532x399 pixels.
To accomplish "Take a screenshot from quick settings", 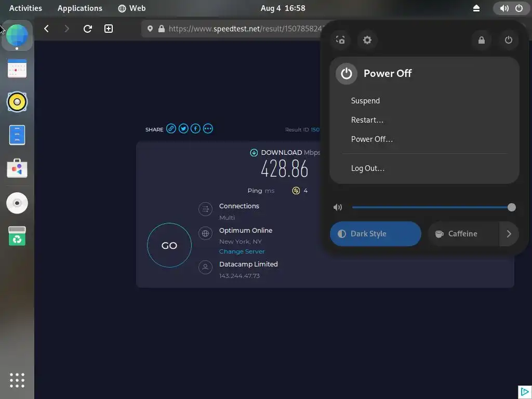I will 340,40.
